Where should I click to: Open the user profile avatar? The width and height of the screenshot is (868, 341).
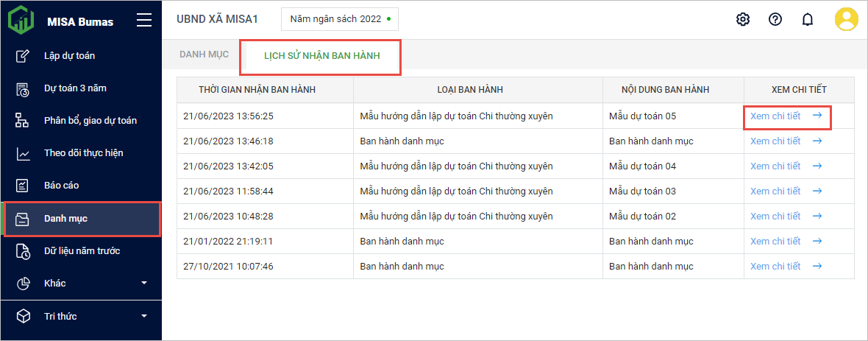pyautogui.click(x=846, y=19)
